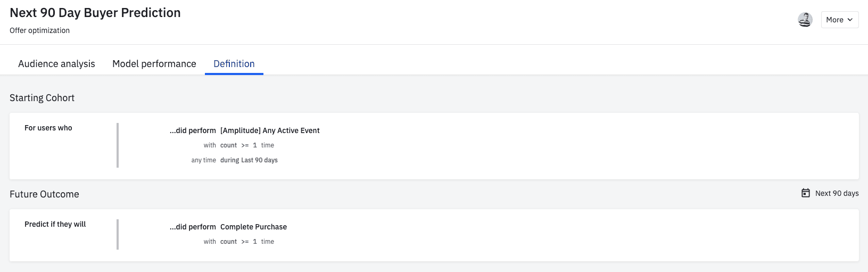Click the For users who label
The width and height of the screenshot is (868, 272).
(x=48, y=128)
